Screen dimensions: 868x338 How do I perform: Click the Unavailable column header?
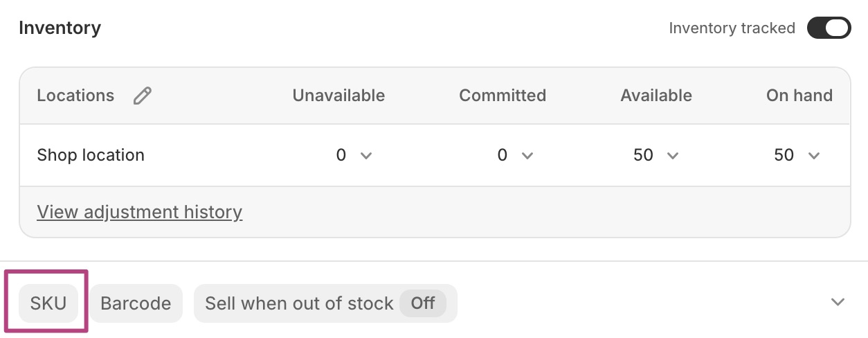click(x=338, y=96)
